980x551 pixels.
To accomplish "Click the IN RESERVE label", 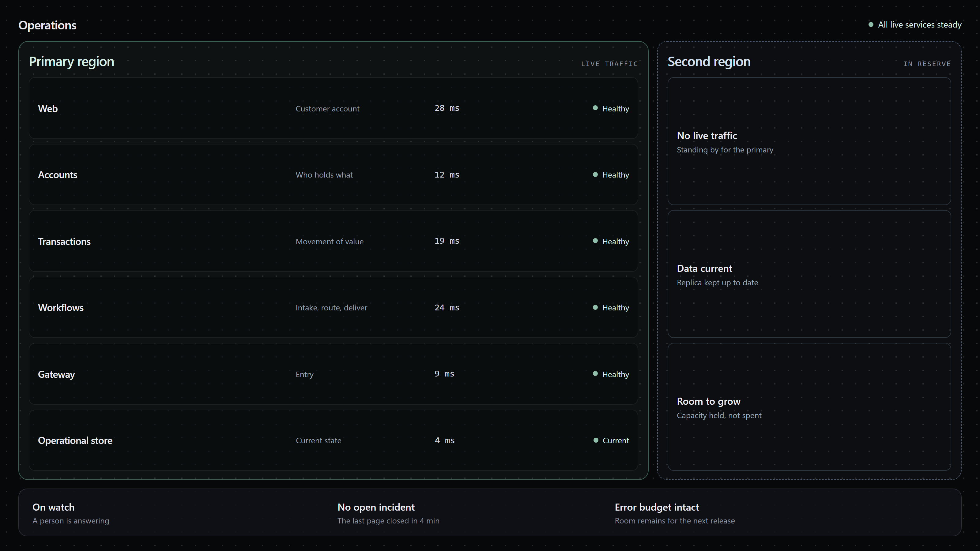I will [927, 64].
